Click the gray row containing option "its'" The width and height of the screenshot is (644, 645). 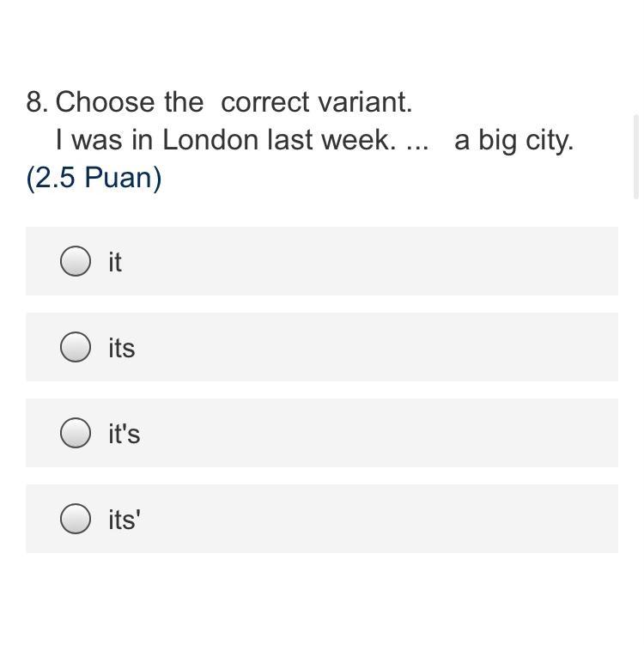322,519
